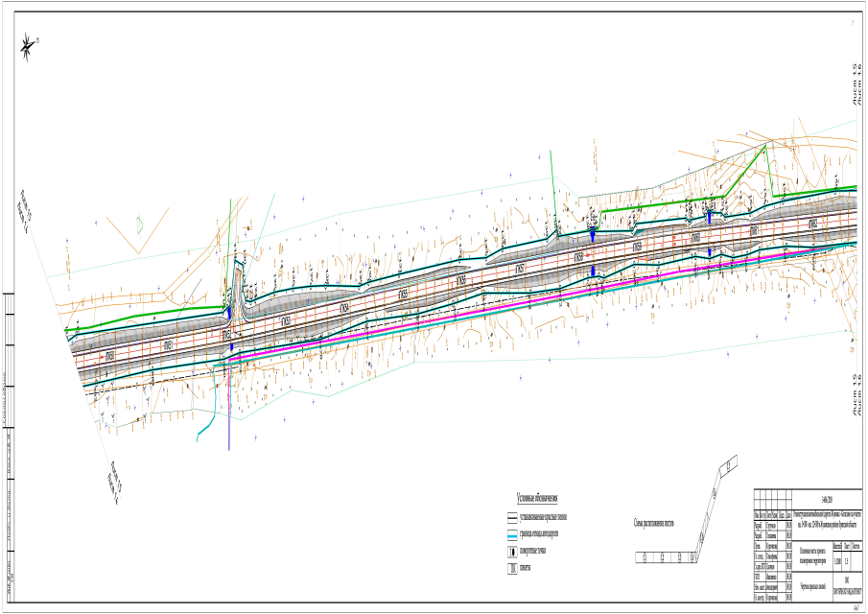Select the ПК61 picket label
The height and width of the screenshot is (614, 868).
[754, 231]
